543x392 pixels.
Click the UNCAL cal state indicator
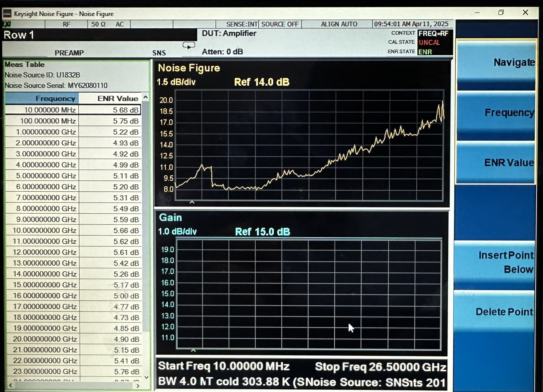pyautogui.click(x=430, y=42)
